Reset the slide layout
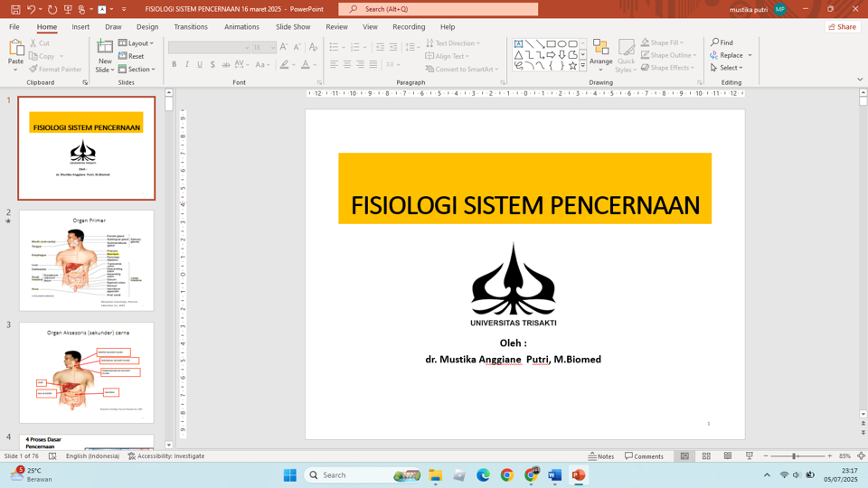 (x=131, y=56)
